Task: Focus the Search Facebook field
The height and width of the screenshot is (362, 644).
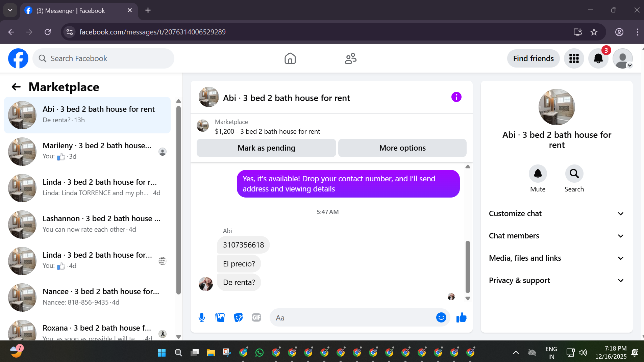Action: pos(103,58)
